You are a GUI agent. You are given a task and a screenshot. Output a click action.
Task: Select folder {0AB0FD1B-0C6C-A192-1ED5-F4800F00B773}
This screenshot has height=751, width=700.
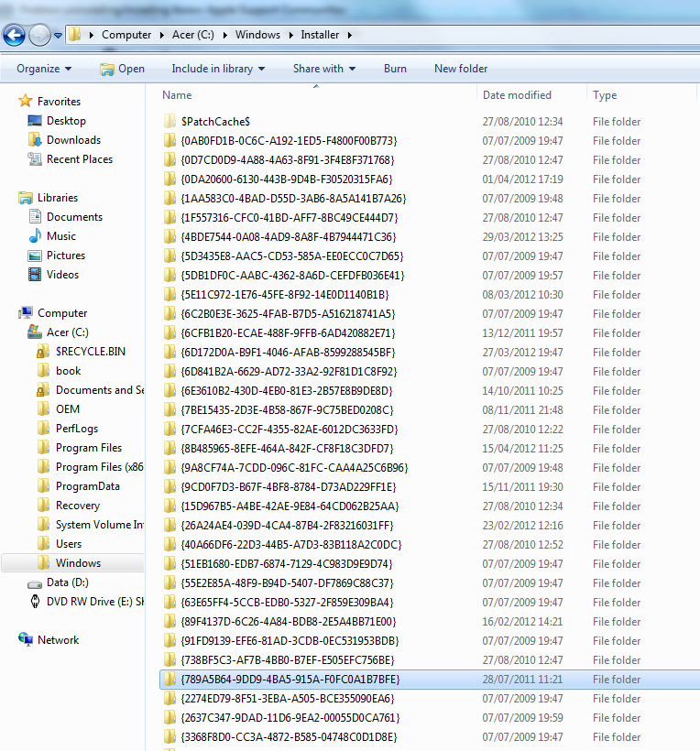tap(290, 141)
